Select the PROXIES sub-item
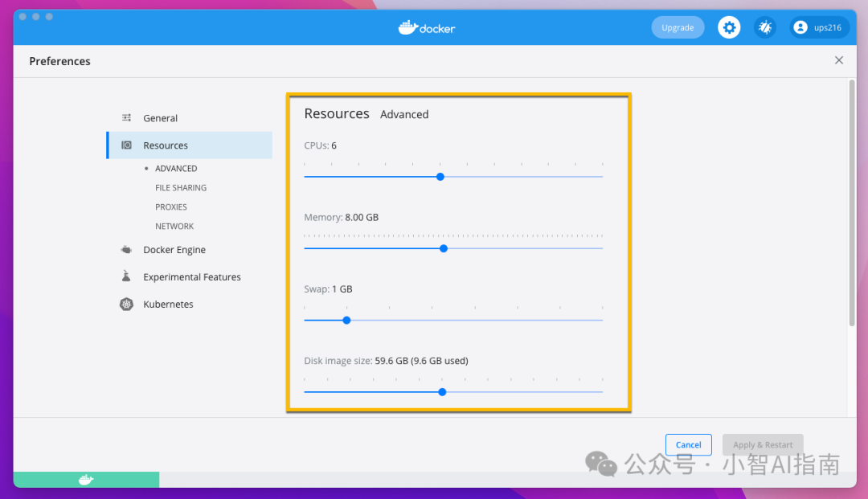The height and width of the screenshot is (499, 868). coord(171,207)
